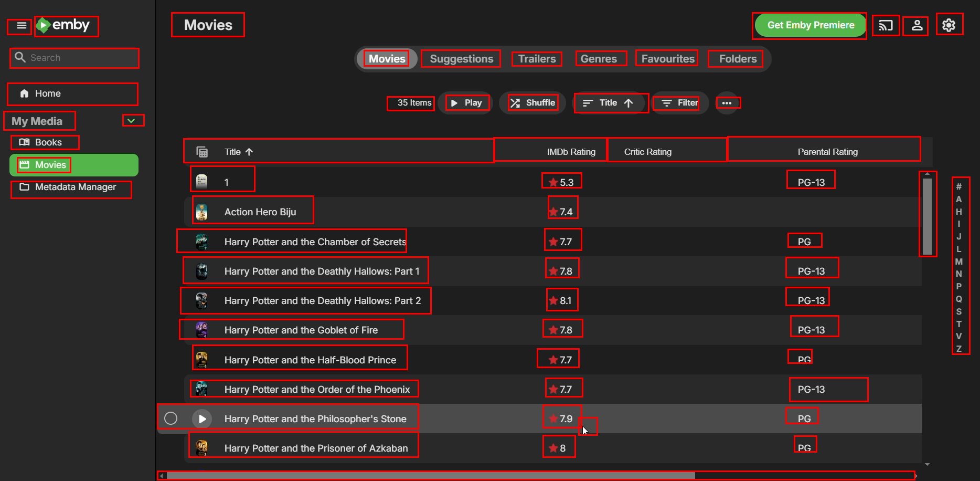Jump to letter S in alphabet picker
This screenshot has height=481, width=980.
pyautogui.click(x=958, y=311)
